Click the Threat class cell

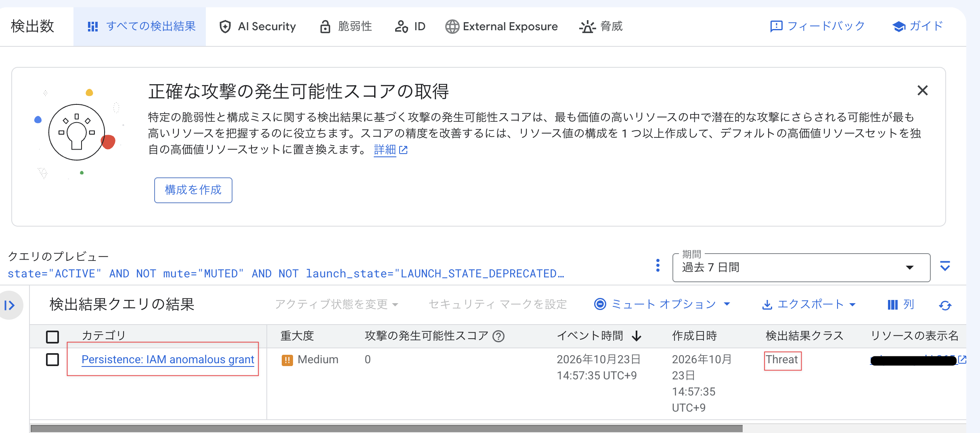pyautogui.click(x=782, y=360)
